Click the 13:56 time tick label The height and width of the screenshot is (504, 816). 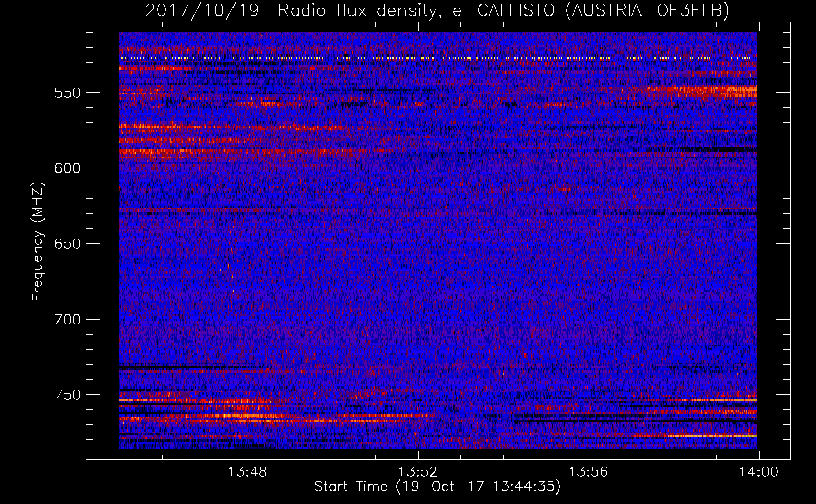(588, 472)
